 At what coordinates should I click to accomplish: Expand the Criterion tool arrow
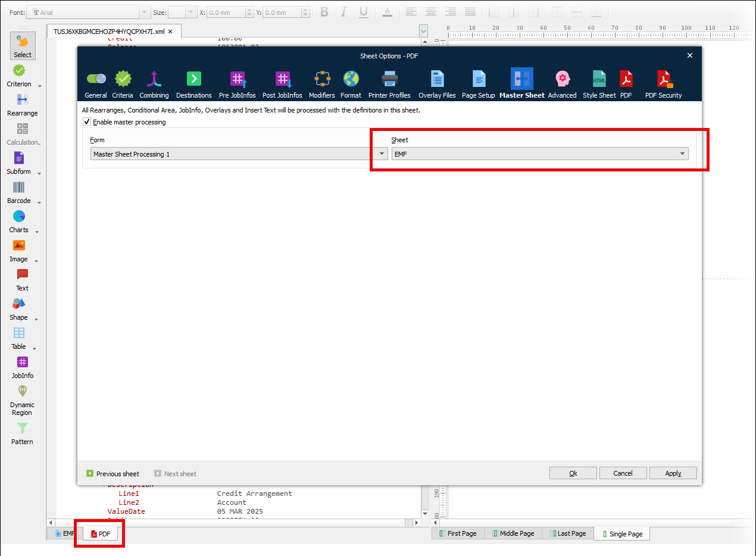click(x=40, y=86)
